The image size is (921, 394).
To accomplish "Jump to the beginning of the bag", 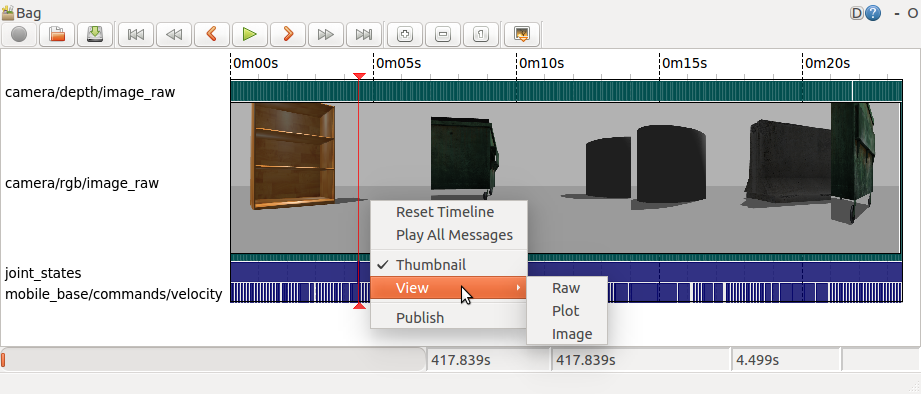I will (x=136, y=34).
